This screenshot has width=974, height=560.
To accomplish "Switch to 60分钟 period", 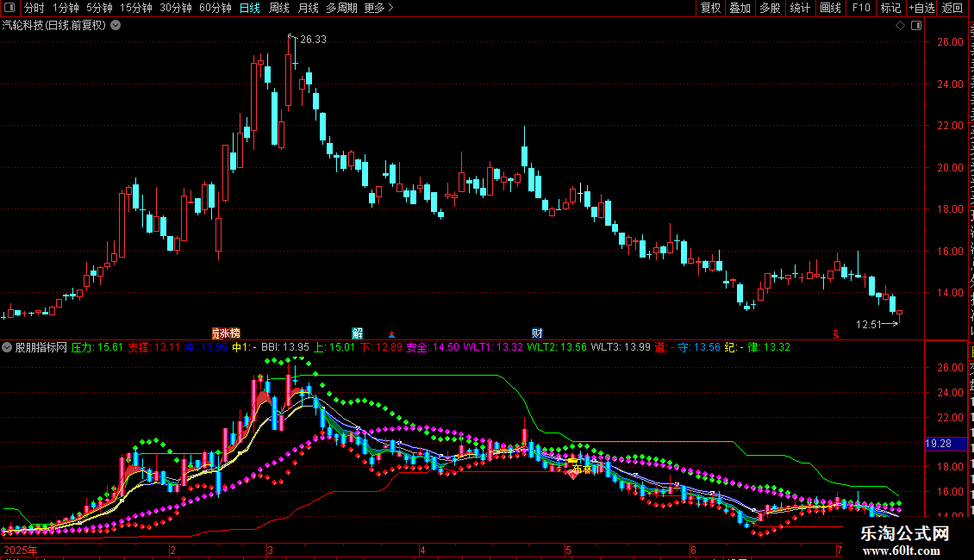I will pyautogui.click(x=215, y=8).
